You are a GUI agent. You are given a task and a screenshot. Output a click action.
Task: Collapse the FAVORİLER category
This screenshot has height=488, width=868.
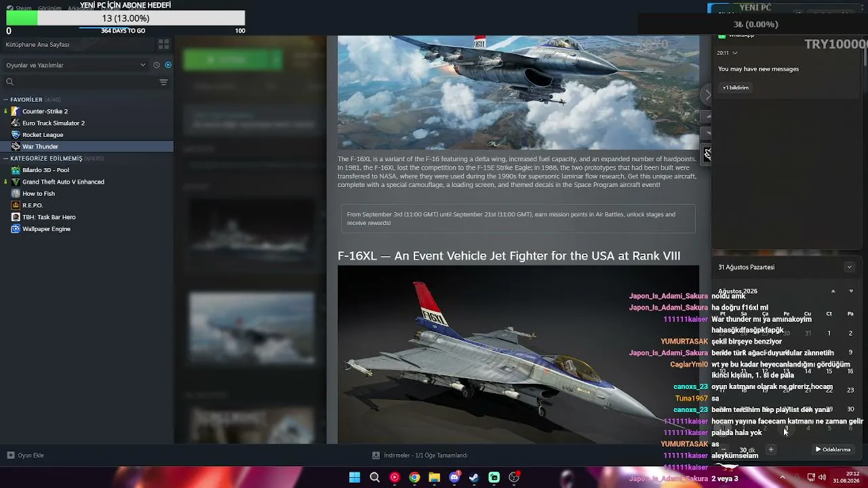coord(6,100)
